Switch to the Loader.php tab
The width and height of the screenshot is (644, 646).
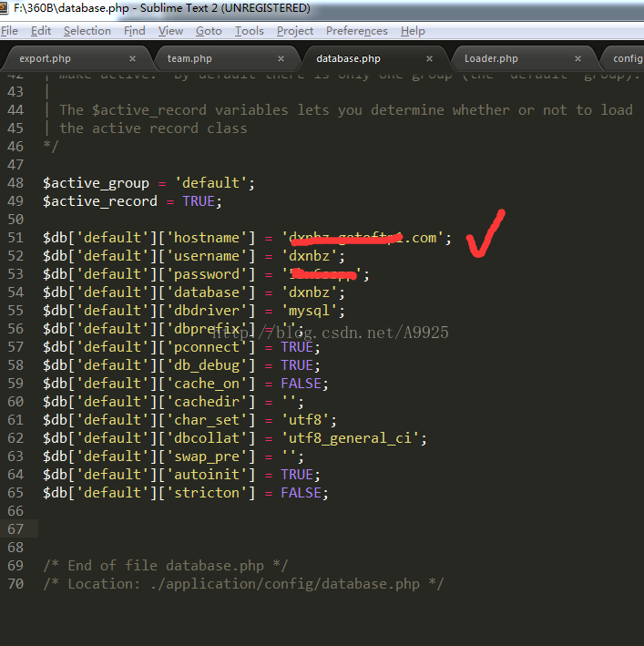pyautogui.click(x=491, y=59)
